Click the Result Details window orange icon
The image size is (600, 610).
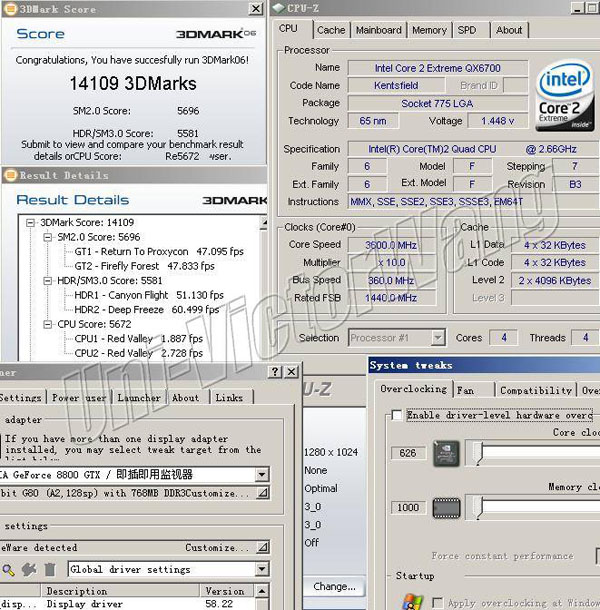(x=11, y=175)
